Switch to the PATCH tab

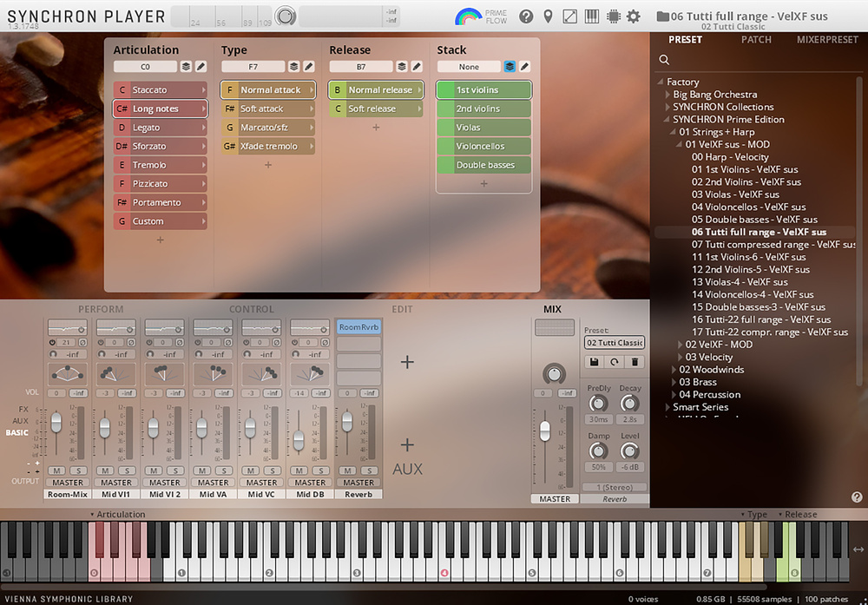(x=755, y=40)
